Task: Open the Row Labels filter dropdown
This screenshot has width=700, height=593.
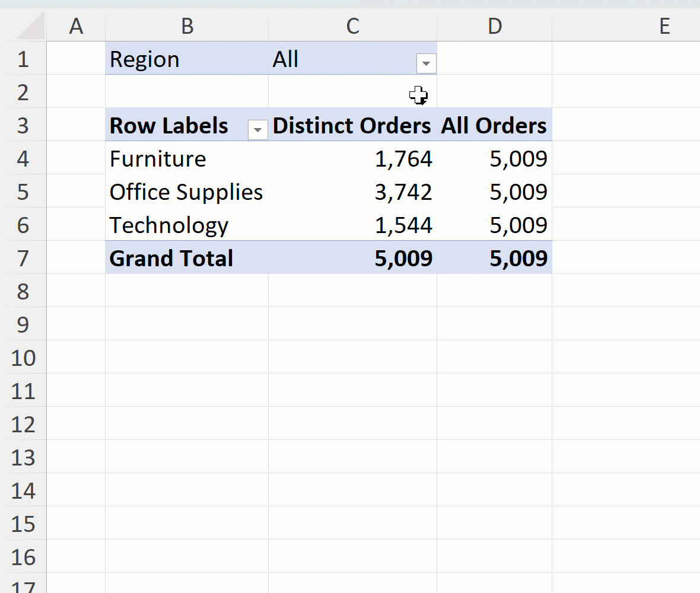Action: (257, 129)
